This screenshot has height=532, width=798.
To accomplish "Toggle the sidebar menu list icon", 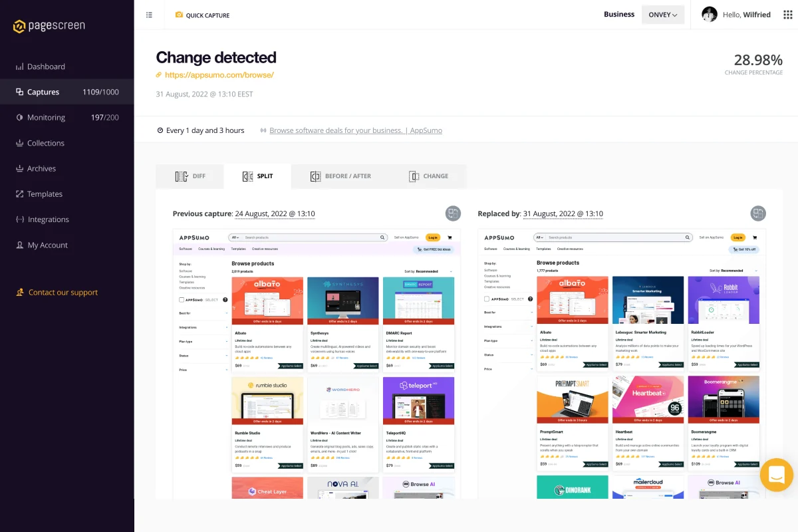I will pos(149,15).
